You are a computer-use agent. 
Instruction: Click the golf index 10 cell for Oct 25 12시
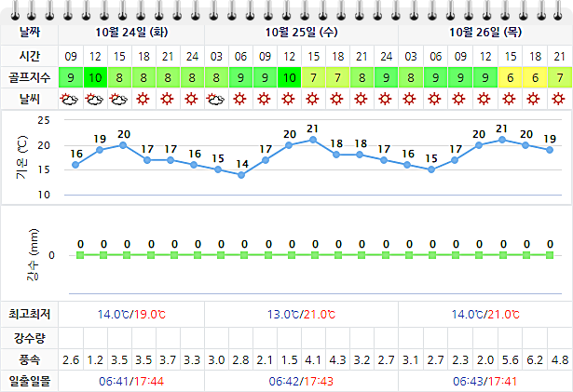[289, 77]
